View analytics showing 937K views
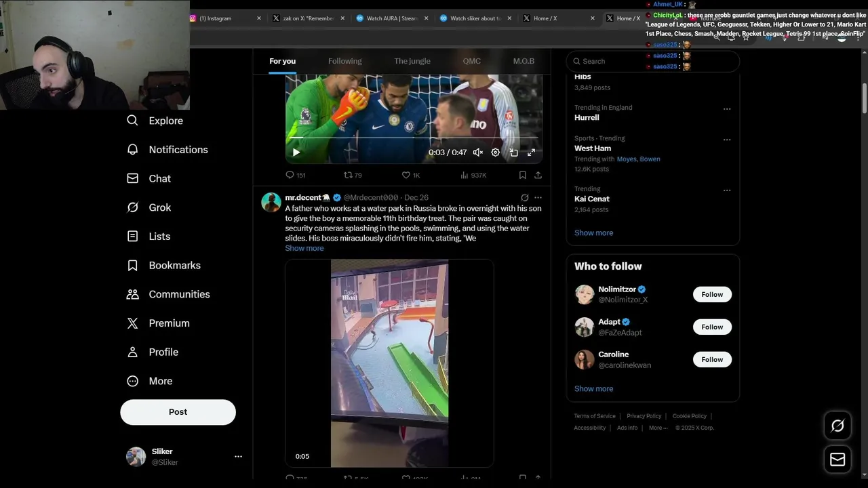868x488 pixels. click(x=473, y=175)
